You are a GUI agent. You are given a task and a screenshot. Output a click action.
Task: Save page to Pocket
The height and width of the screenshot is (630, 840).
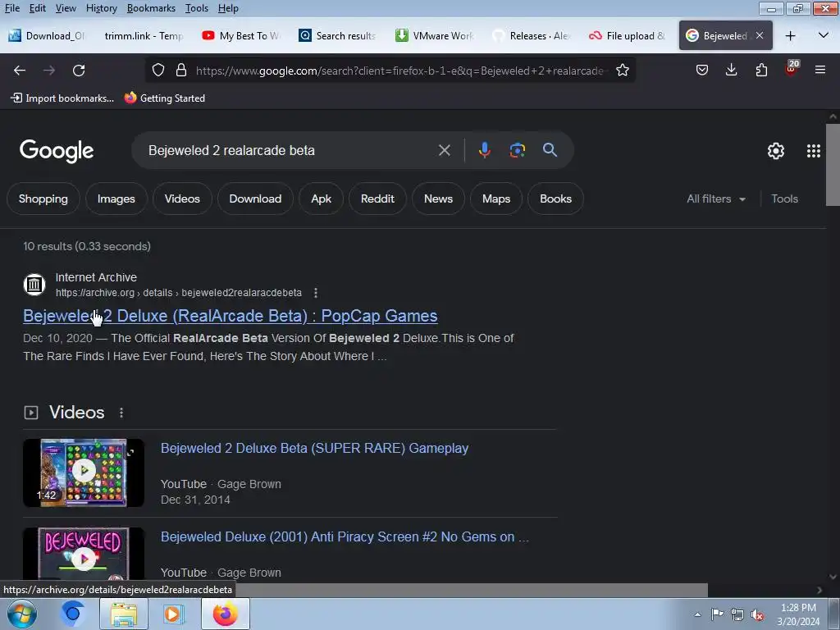pyautogui.click(x=702, y=71)
